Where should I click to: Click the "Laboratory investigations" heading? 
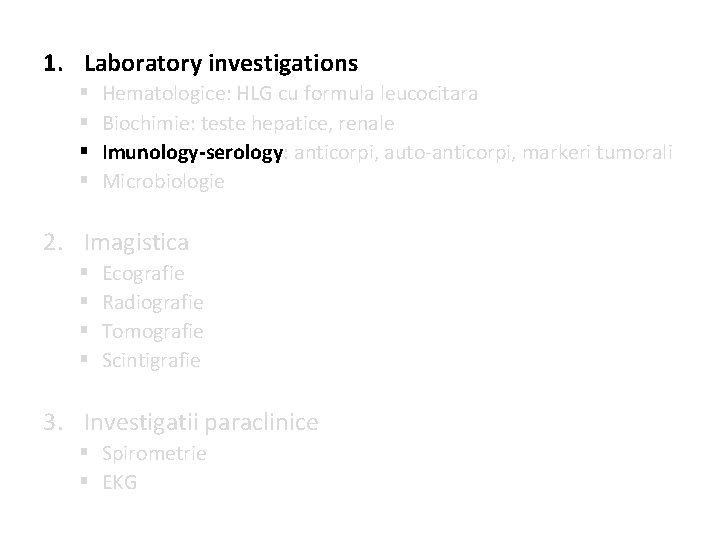pos(221,64)
